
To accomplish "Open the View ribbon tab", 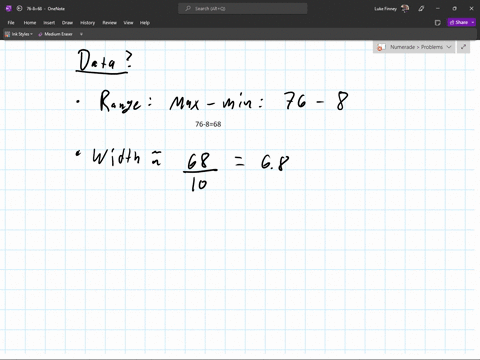I will 128,23.
